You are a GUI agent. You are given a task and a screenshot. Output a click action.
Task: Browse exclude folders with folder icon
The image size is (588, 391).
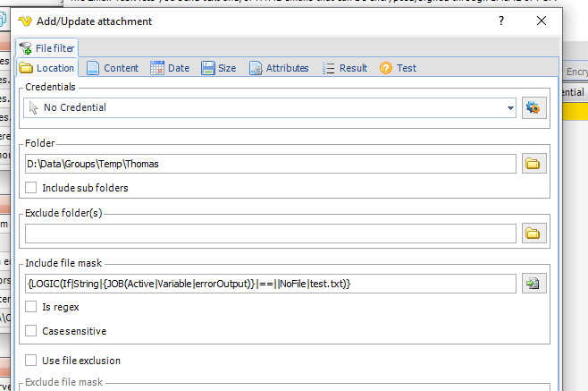[x=533, y=234]
